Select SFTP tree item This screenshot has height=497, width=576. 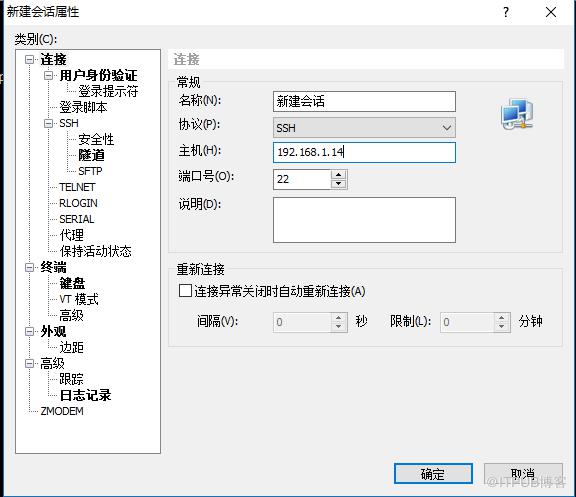click(90, 171)
